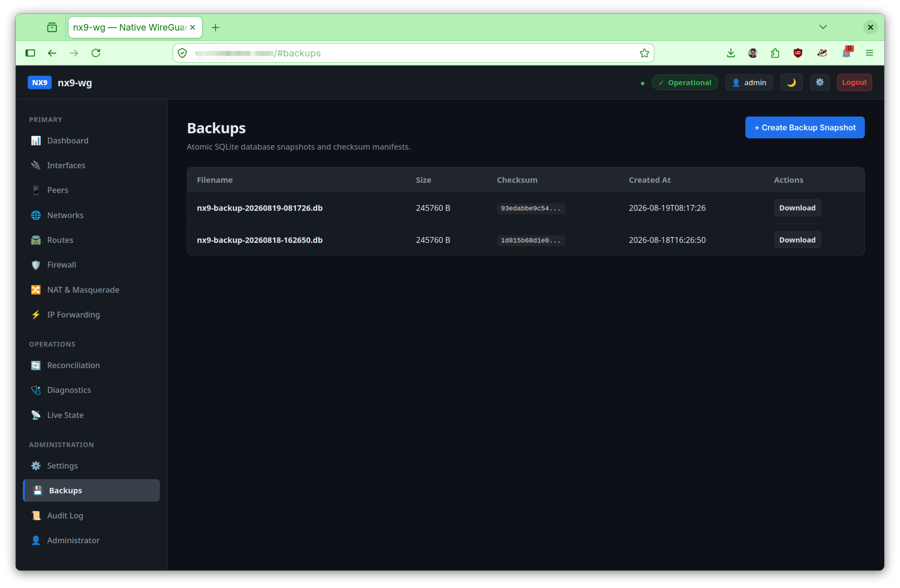Screen dimensions: 900x588
Task: Click Create Backup Snapshot button
Action: 804,127
